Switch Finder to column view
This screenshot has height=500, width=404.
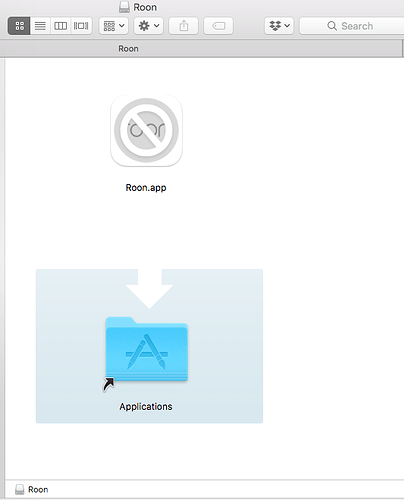tap(60, 26)
